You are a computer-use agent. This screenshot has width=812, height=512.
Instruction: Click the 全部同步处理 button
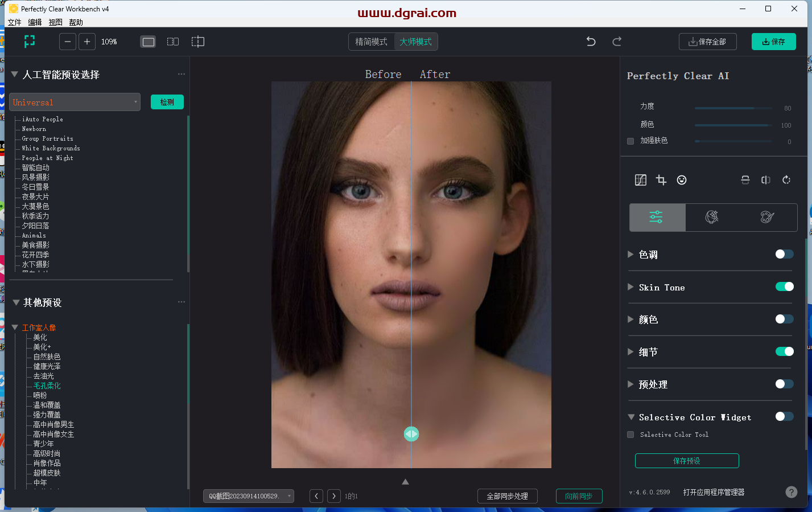pos(508,496)
